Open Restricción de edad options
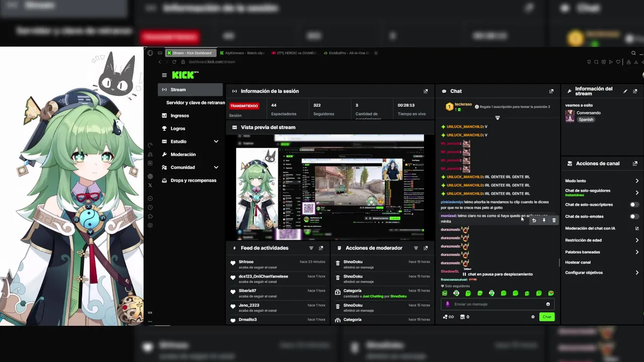 pos(602,240)
